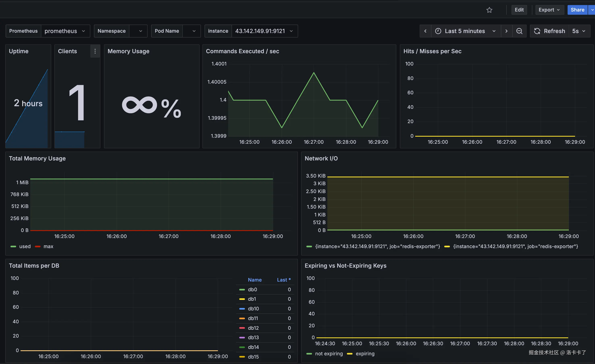Click the db10 blue legend color swatch
This screenshot has width=595, height=364.
[x=242, y=309]
